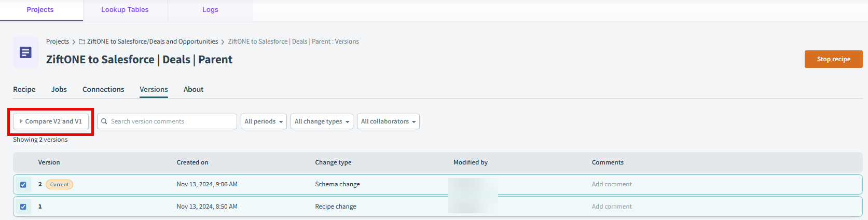This screenshot has width=868, height=220.
Task: Open the About tab
Action: [x=194, y=89]
